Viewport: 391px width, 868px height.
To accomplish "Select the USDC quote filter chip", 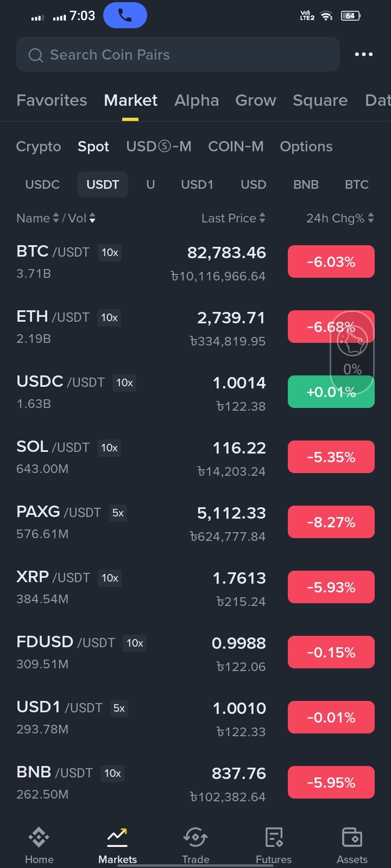I will (x=42, y=184).
